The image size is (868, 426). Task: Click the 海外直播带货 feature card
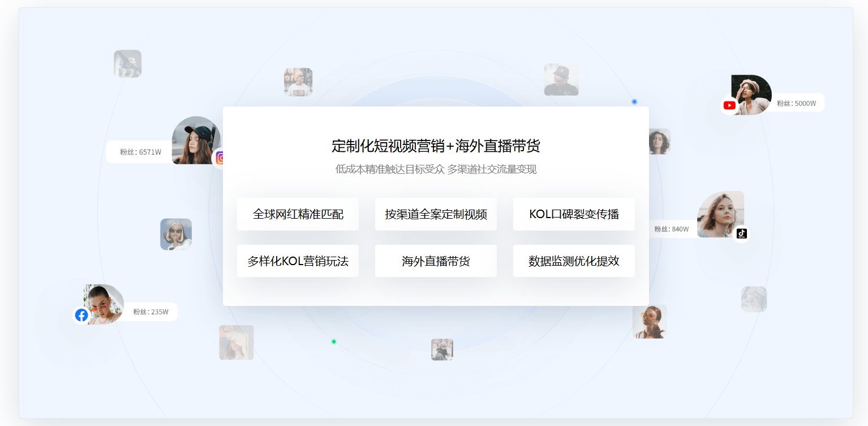click(436, 261)
